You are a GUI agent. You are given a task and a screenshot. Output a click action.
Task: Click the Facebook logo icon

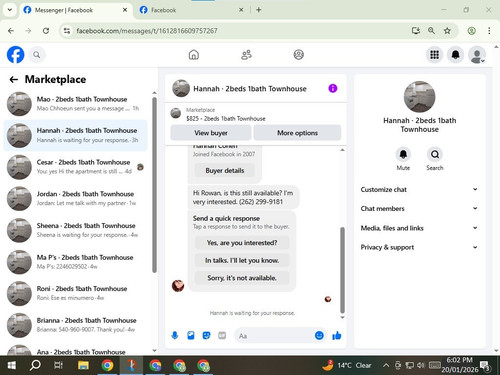point(15,55)
